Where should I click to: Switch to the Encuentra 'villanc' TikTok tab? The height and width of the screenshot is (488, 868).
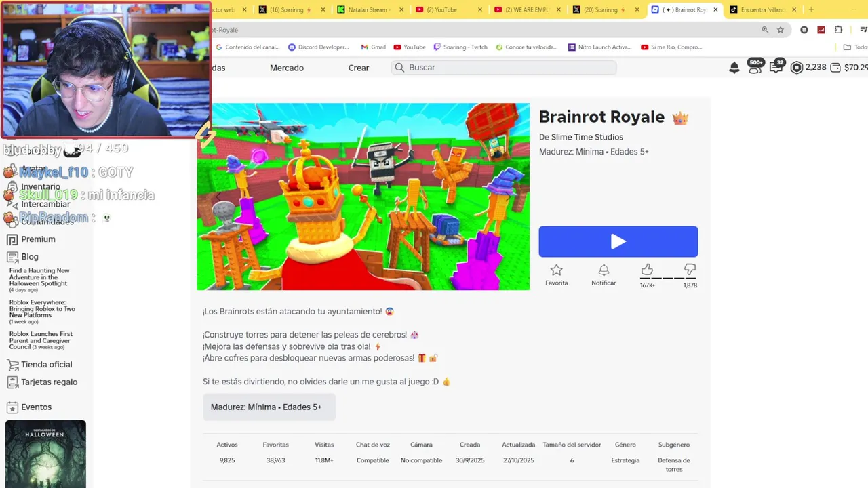coord(762,9)
